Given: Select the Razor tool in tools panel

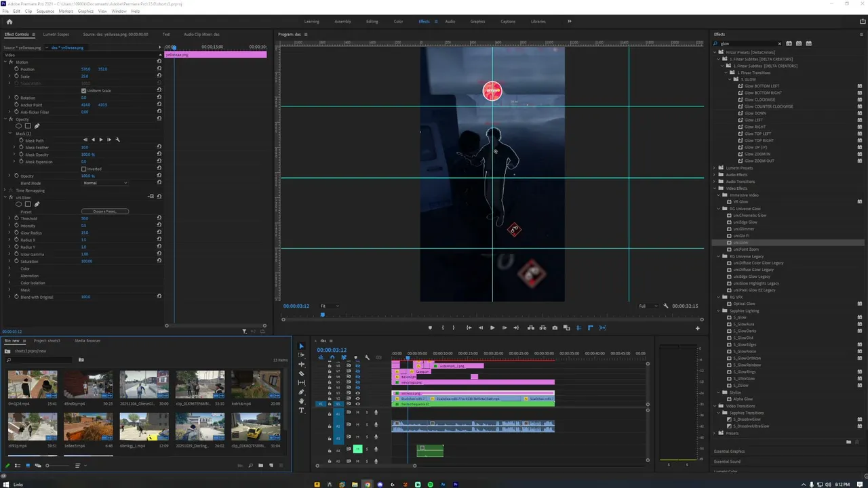Looking at the screenshot, I should coord(302,373).
